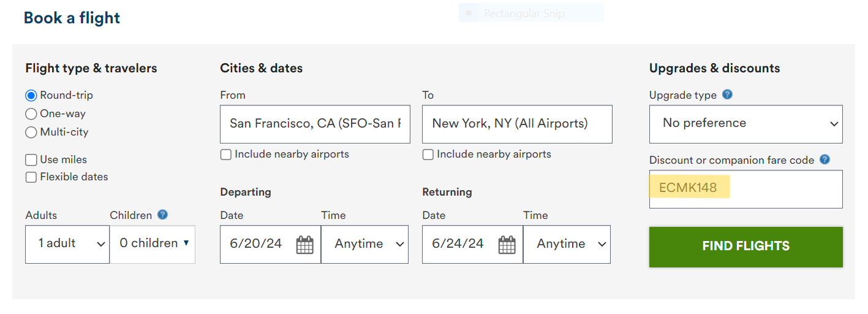Image resolution: width=868 pixels, height=314 pixels.
Task: Open the returning date calendar icon
Action: [507, 245]
